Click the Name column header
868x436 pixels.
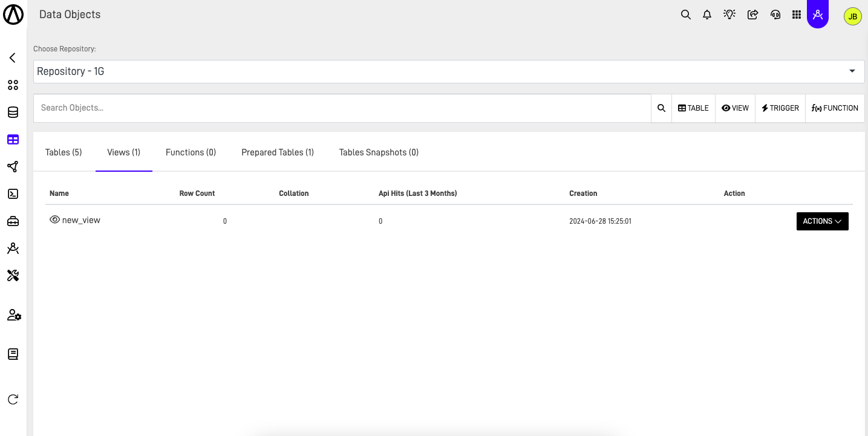click(59, 194)
